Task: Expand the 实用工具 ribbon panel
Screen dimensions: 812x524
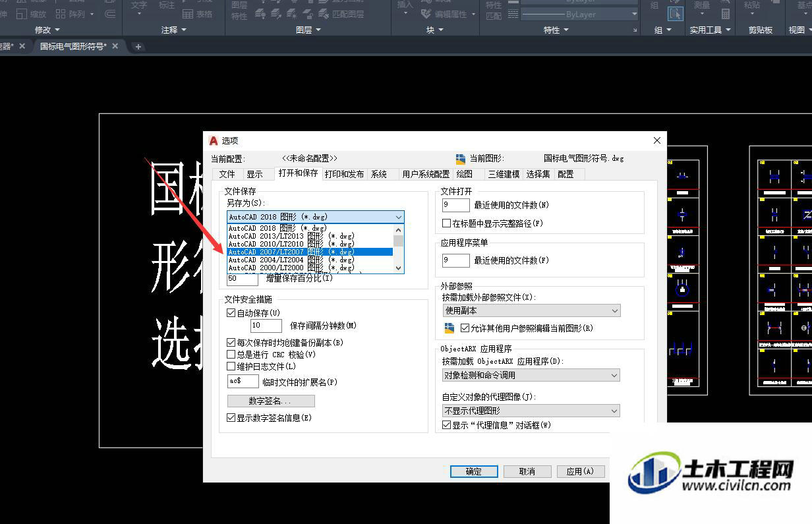Action: (x=710, y=30)
